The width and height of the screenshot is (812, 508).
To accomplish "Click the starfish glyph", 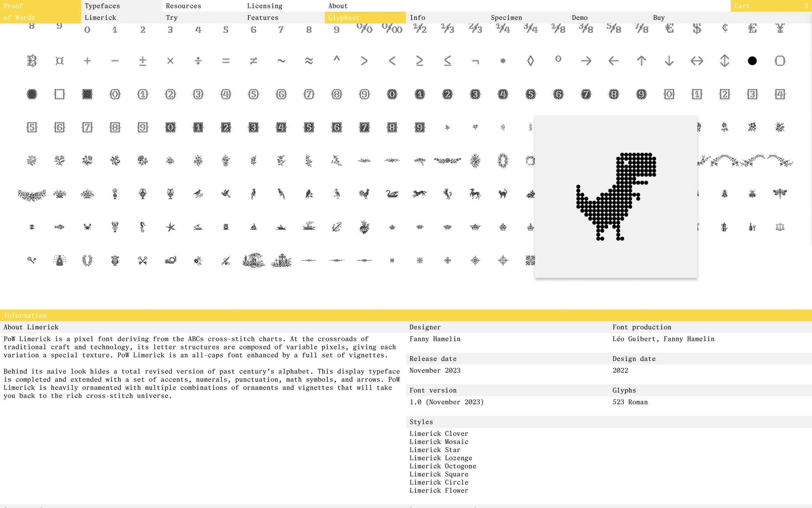I will pos(170,227).
